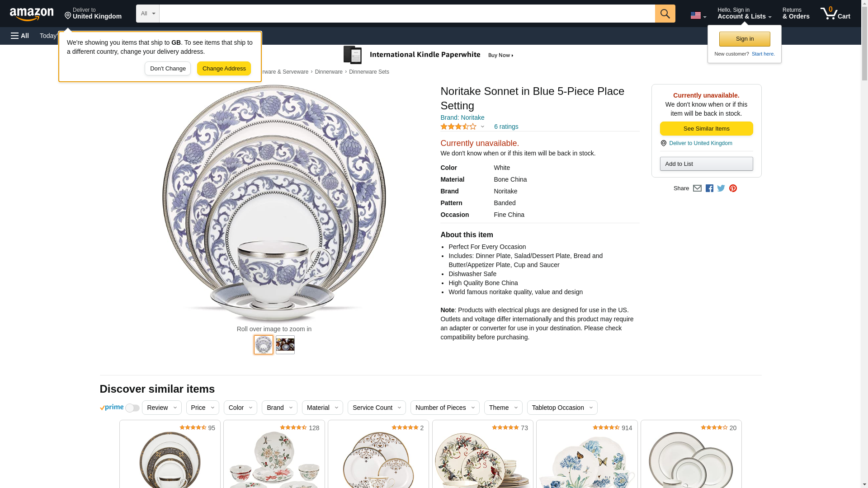Open the Account & Lists menu

744,14
